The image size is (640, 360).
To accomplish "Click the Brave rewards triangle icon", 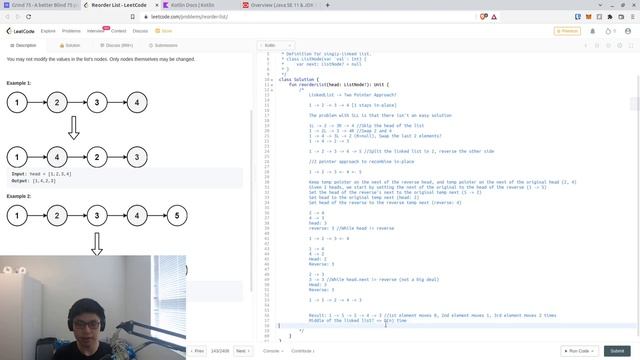I will (x=494, y=17).
